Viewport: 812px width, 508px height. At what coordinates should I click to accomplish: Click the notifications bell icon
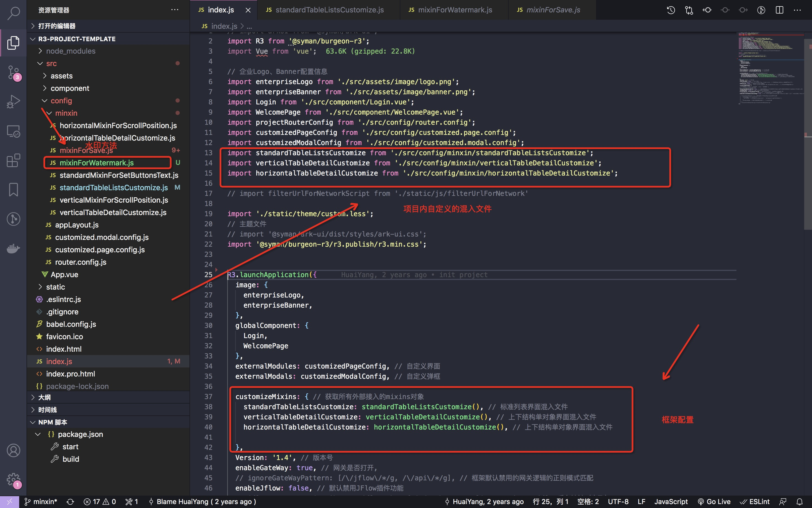800,502
